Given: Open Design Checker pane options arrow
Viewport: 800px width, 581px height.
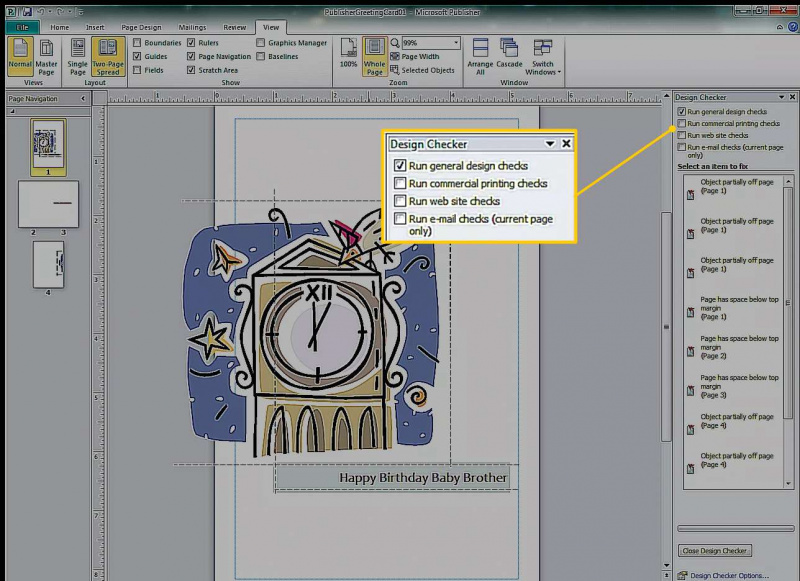Looking at the screenshot, I should 781,97.
